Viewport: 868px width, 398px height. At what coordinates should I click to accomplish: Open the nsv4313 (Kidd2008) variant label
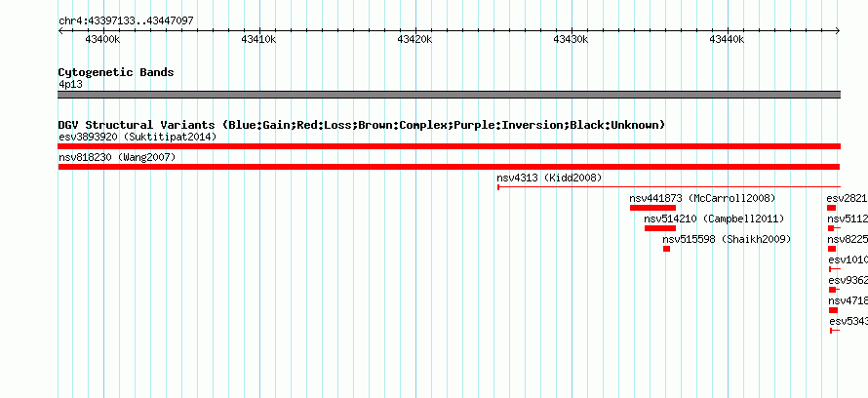[x=549, y=179]
